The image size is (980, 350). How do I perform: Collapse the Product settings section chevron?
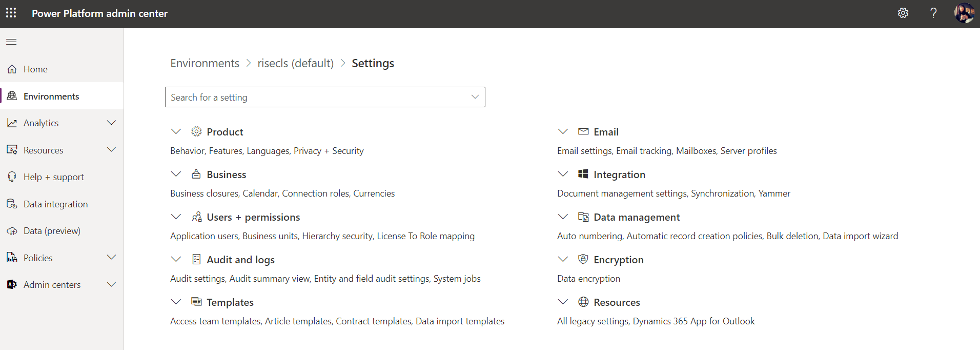(x=176, y=131)
